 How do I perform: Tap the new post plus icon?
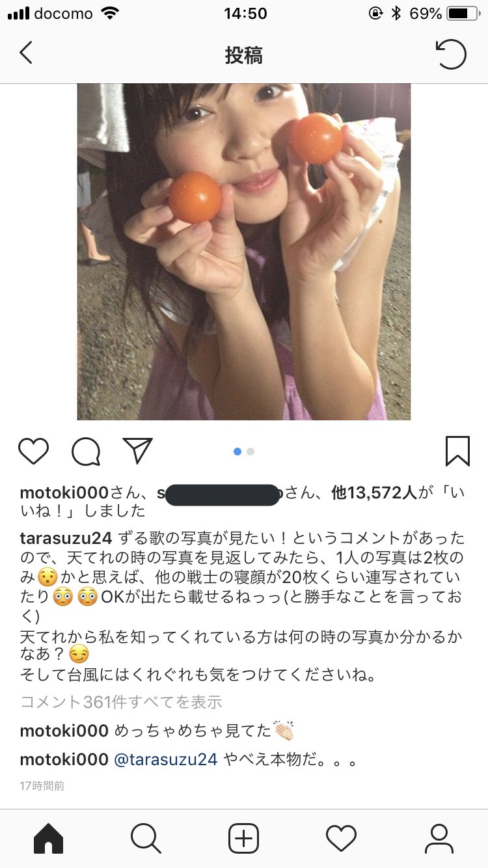coord(244,839)
